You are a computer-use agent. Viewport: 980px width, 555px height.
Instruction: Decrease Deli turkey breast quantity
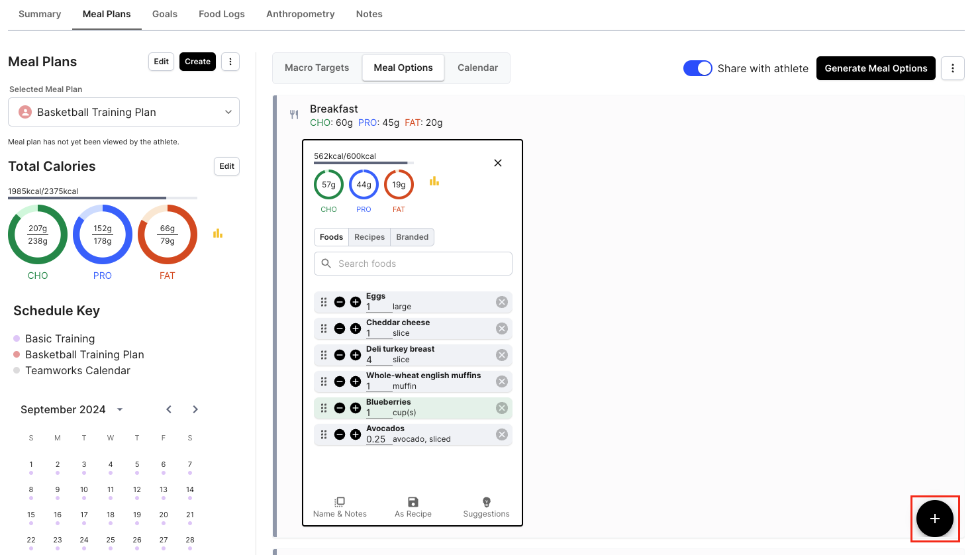(x=340, y=355)
